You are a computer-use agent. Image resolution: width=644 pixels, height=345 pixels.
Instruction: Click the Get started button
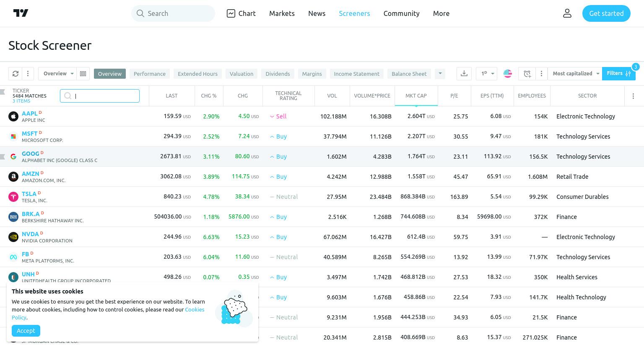606,13
